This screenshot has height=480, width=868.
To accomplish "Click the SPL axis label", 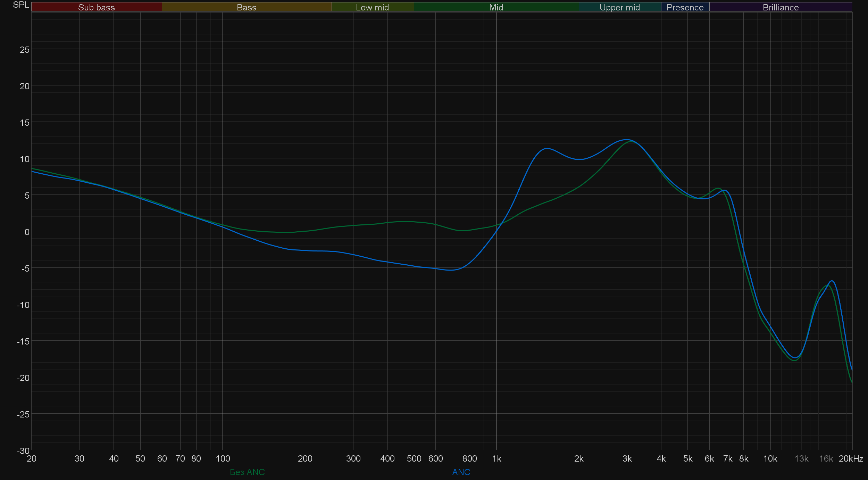I will tap(21, 5).
